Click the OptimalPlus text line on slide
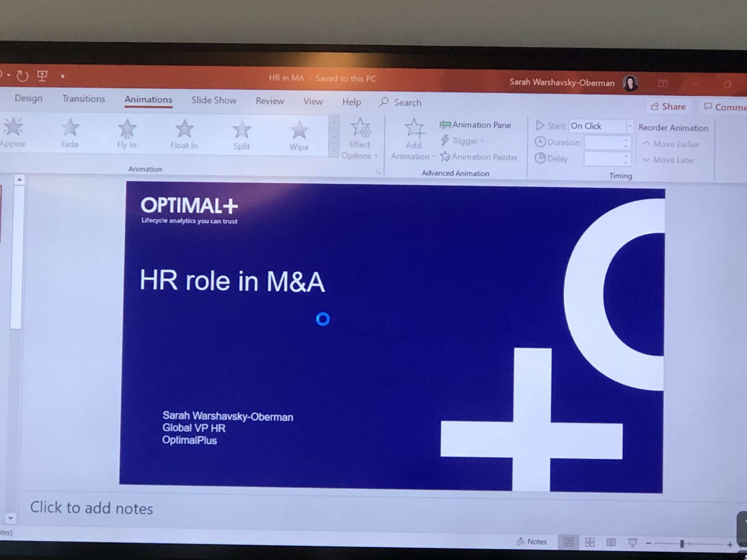 coord(189,440)
